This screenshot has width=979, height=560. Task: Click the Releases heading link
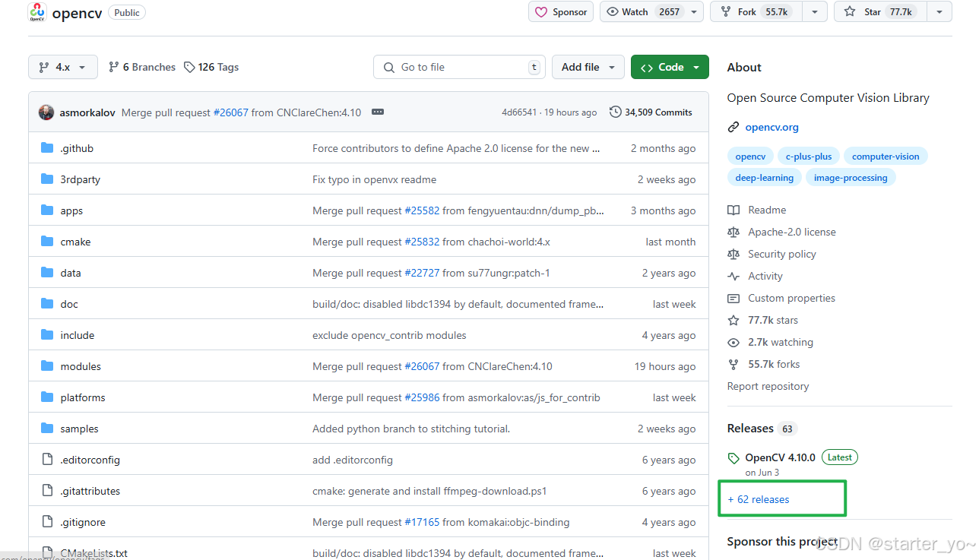750,429
